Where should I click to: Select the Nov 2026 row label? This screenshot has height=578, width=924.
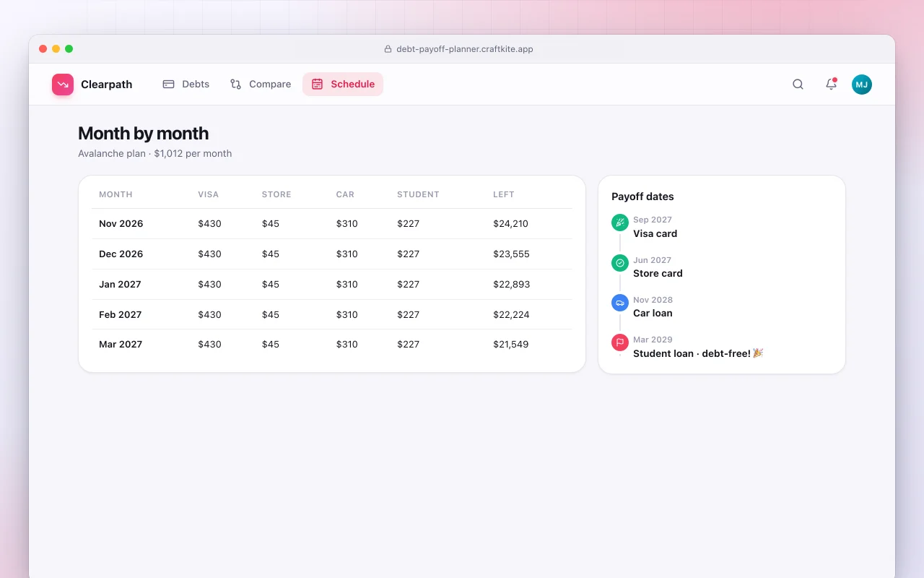pyautogui.click(x=121, y=224)
